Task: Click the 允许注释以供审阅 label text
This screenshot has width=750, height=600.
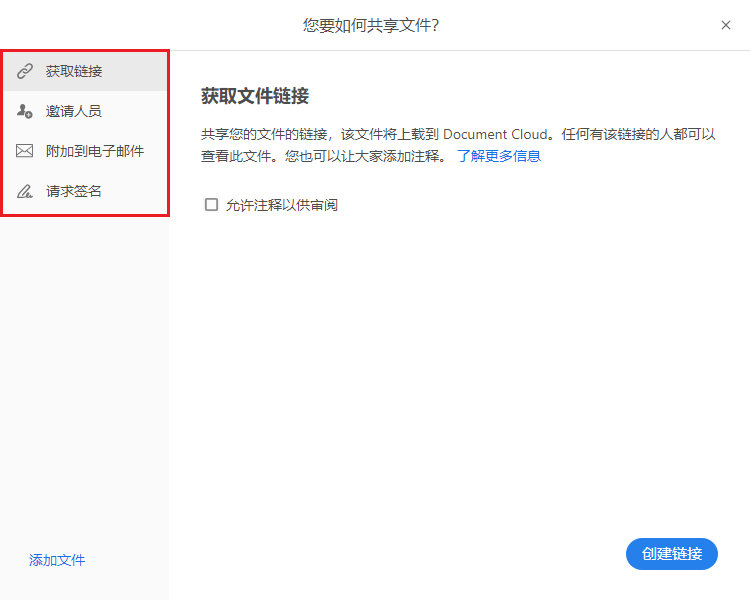Action: [282, 205]
